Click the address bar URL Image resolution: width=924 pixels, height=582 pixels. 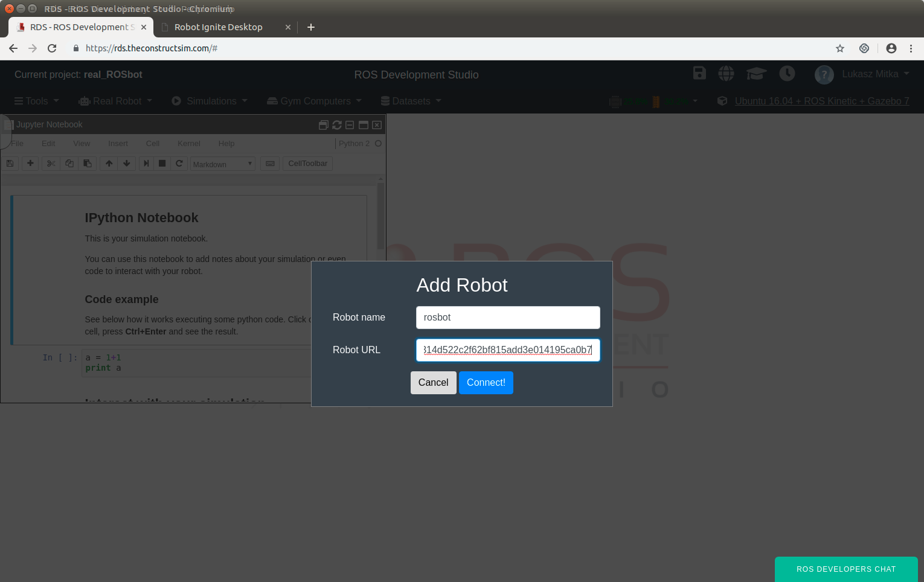tap(152, 48)
